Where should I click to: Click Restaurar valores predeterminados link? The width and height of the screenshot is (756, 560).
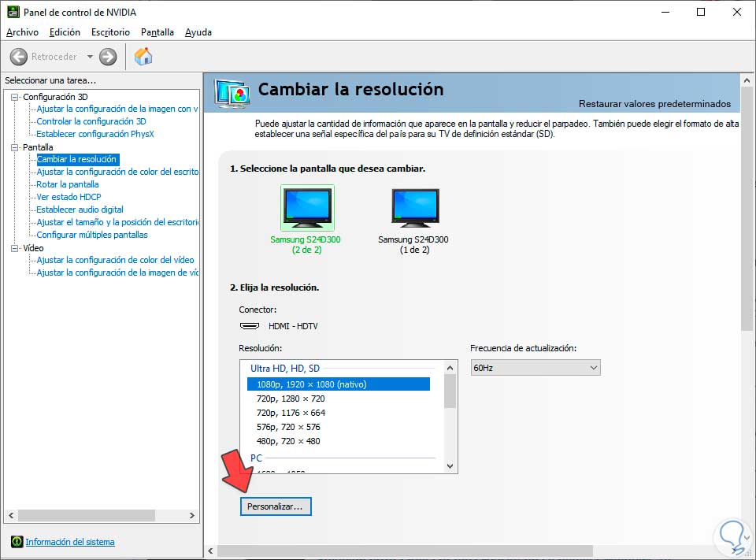(654, 104)
